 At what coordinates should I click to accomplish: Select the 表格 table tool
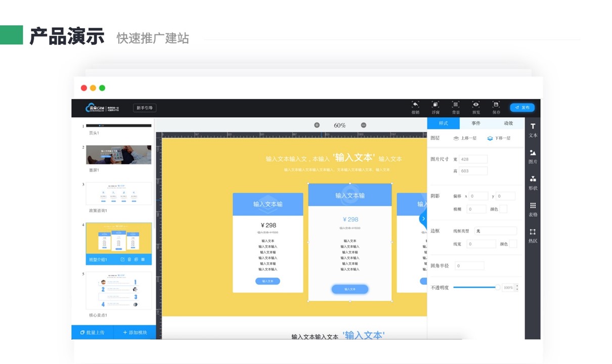click(533, 209)
